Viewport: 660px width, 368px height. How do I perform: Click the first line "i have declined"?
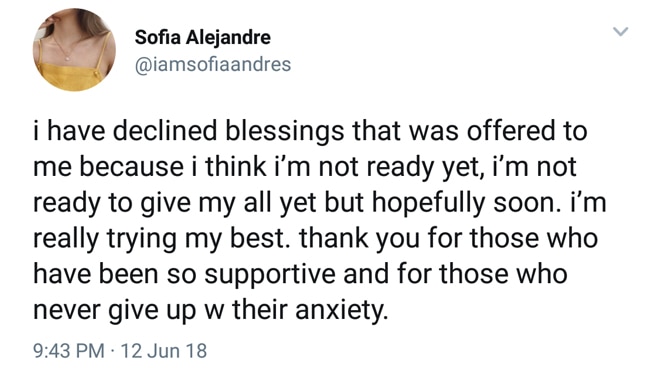125,131
